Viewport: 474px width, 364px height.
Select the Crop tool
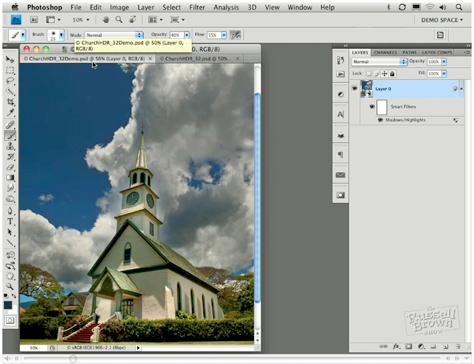point(10,102)
